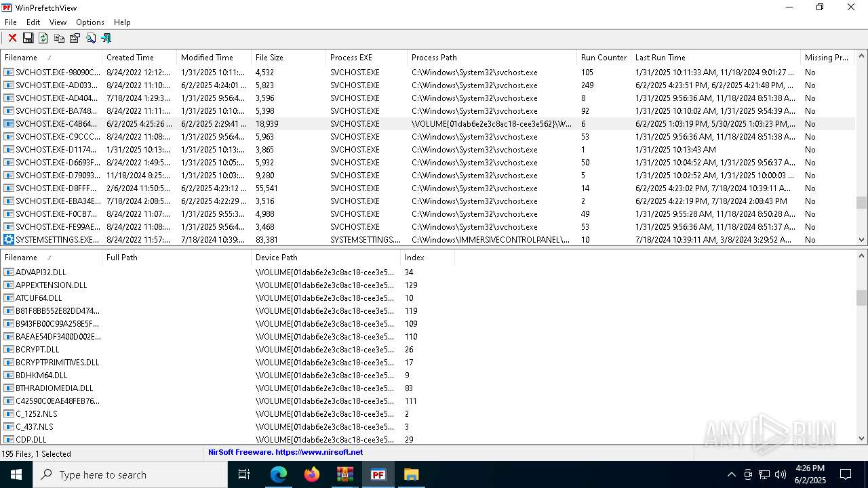The height and width of the screenshot is (488, 868).
Task: Click the icon of the ADVAPI32.DLL row
Action: (x=9, y=272)
